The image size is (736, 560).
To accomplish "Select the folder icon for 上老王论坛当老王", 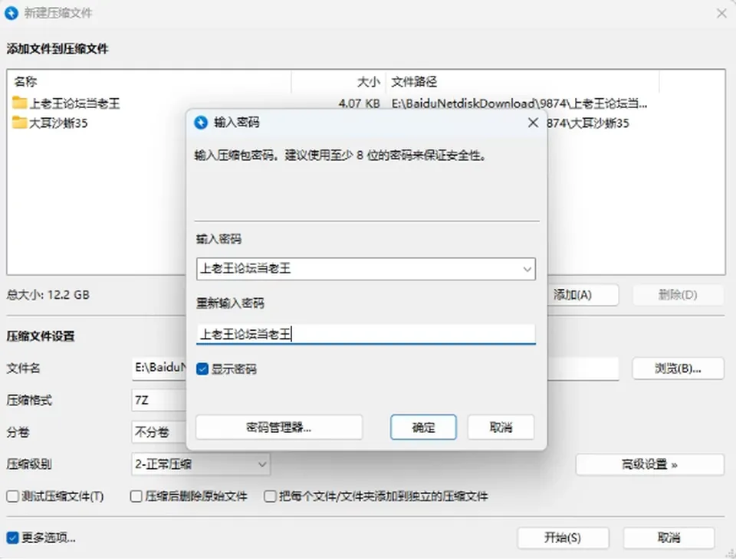I will point(19,103).
